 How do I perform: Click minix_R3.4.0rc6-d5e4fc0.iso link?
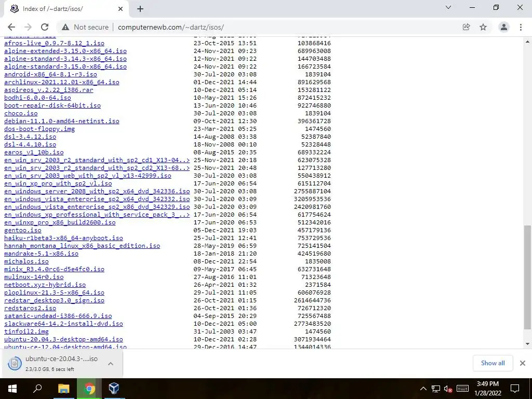pyautogui.click(x=54, y=270)
